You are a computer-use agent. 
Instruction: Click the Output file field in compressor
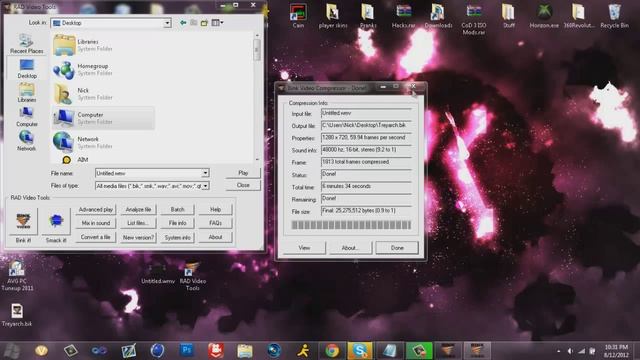click(366, 126)
